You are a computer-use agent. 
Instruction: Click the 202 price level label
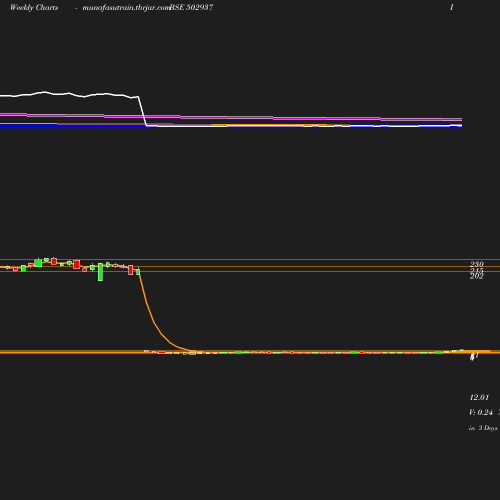tap(477, 276)
